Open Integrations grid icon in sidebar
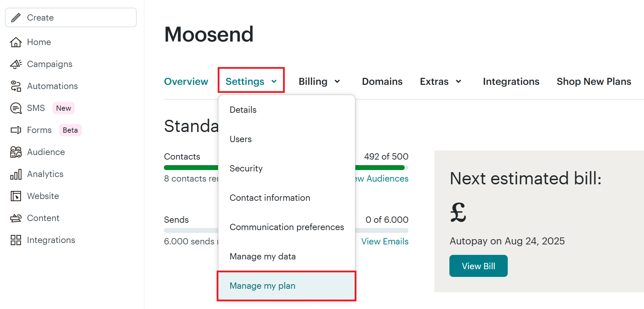Image resolution: width=644 pixels, height=309 pixels. click(x=16, y=240)
